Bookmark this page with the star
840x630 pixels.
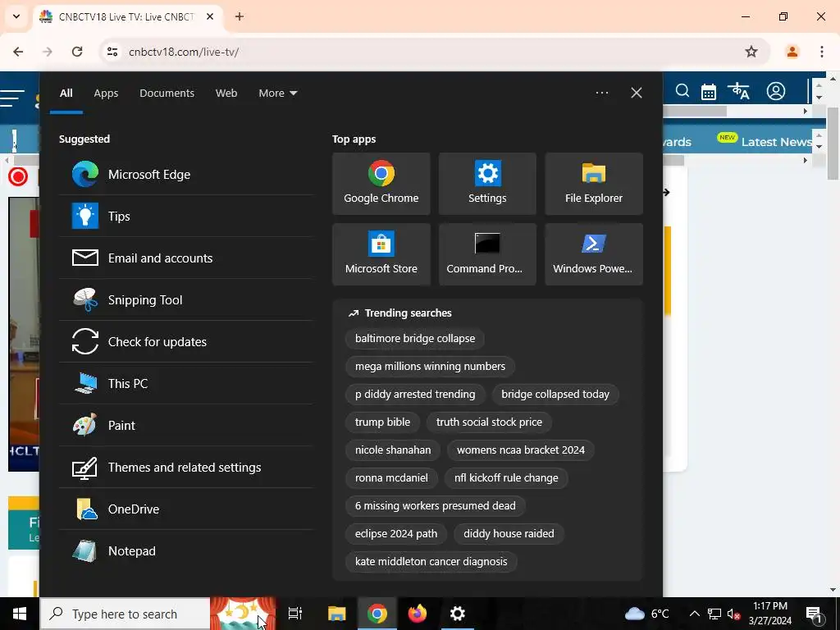(x=751, y=52)
